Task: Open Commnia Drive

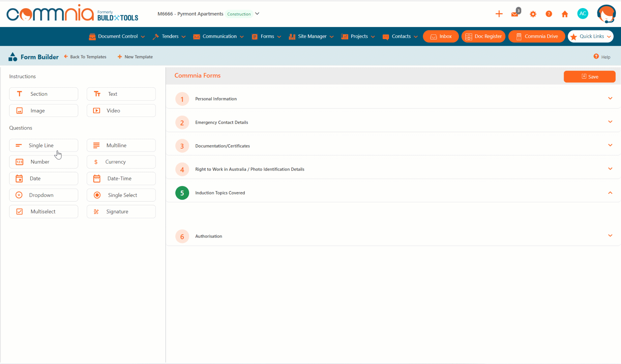Action: (536, 36)
